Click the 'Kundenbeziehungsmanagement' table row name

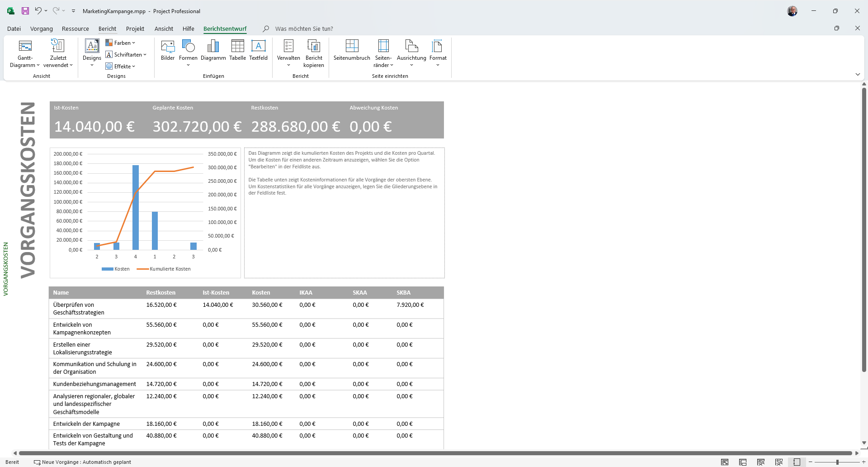pos(94,384)
